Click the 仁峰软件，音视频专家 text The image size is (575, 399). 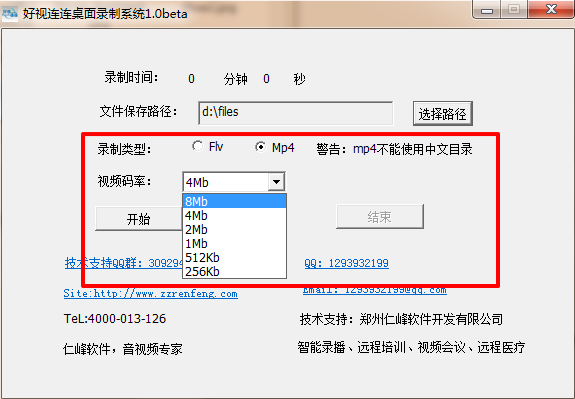point(122,349)
